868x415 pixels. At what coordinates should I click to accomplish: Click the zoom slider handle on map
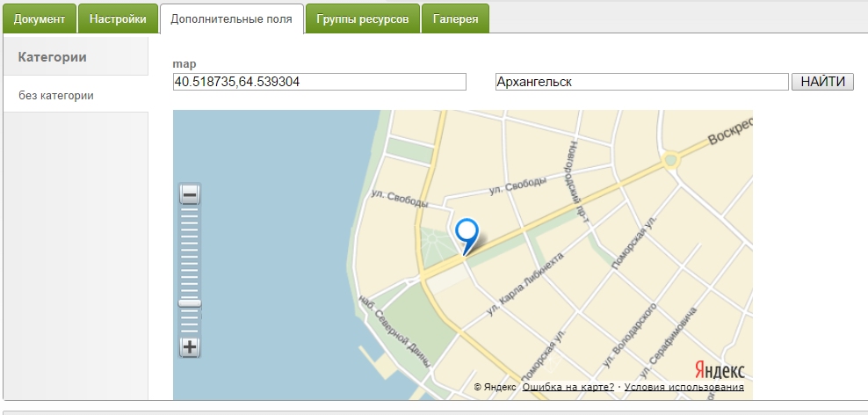pyautogui.click(x=190, y=303)
